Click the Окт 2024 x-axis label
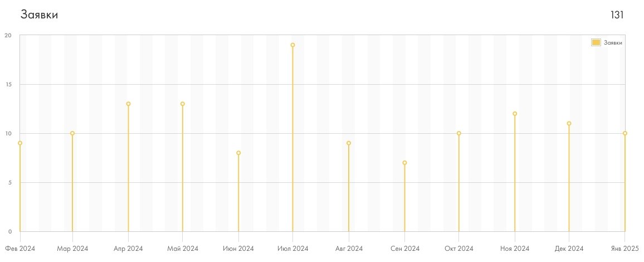Viewport: 644px width, 262px height. point(459,249)
